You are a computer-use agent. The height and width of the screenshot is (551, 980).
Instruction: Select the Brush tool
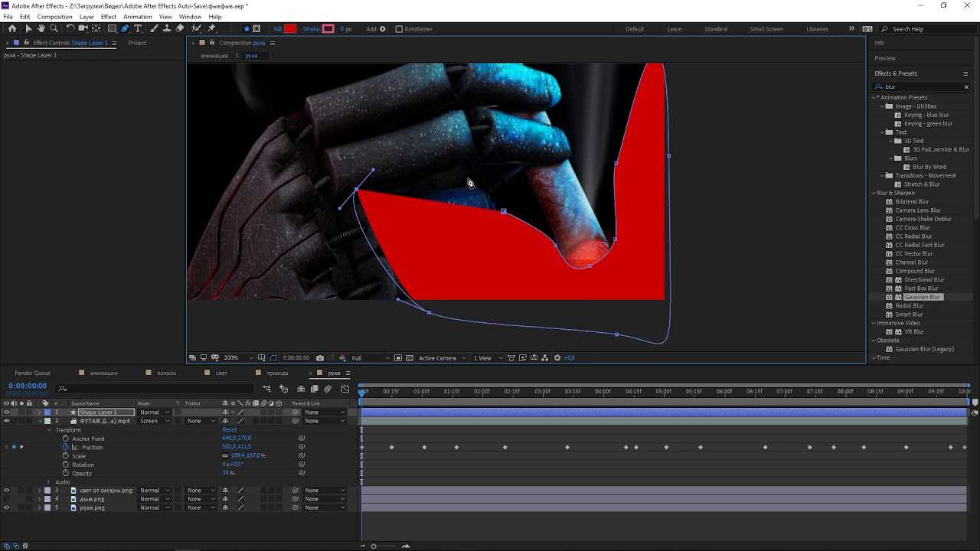pyautogui.click(x=154, y=28)
